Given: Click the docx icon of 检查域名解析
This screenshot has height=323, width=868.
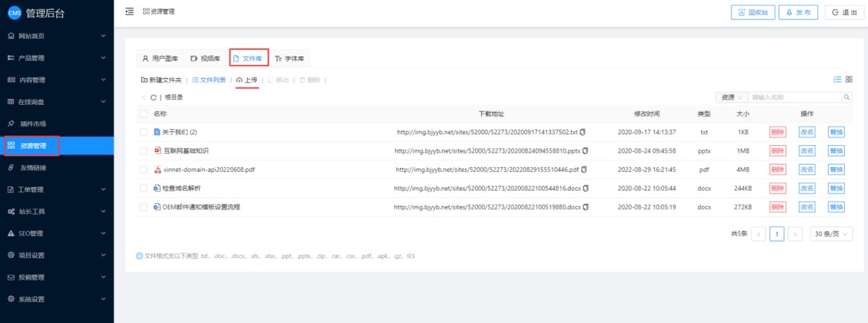Looking at the screenshot, I should [x=157, y=188].
